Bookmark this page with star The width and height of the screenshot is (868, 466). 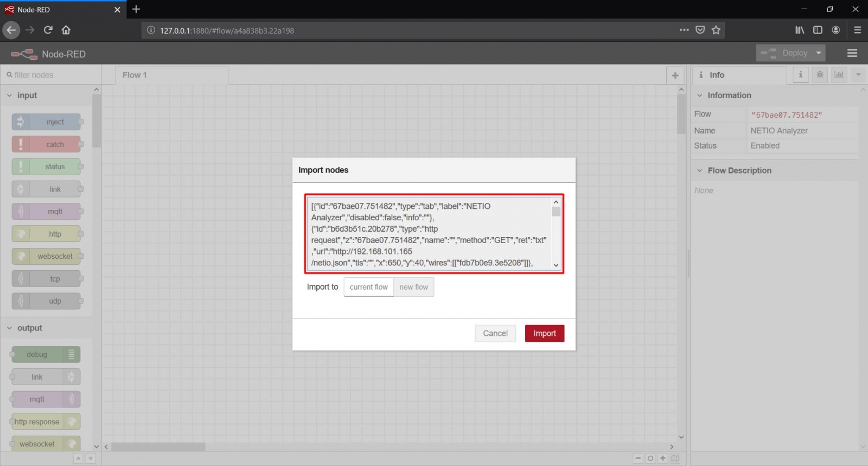(716, 30)
